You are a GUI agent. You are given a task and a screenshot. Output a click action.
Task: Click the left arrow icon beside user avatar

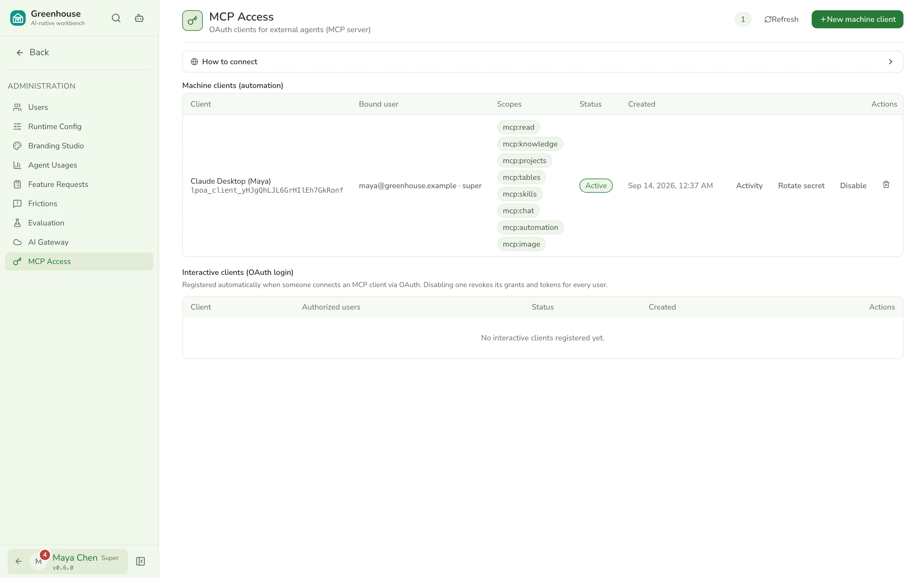coord(18,561)
